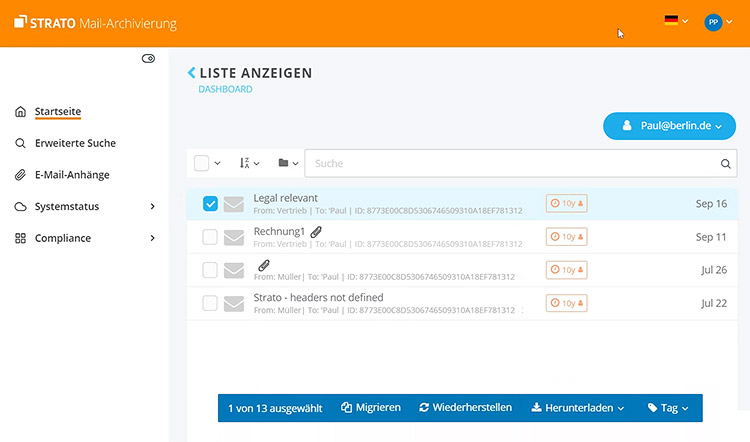Select Systemstatus menu item

click(x=67, y=207)
